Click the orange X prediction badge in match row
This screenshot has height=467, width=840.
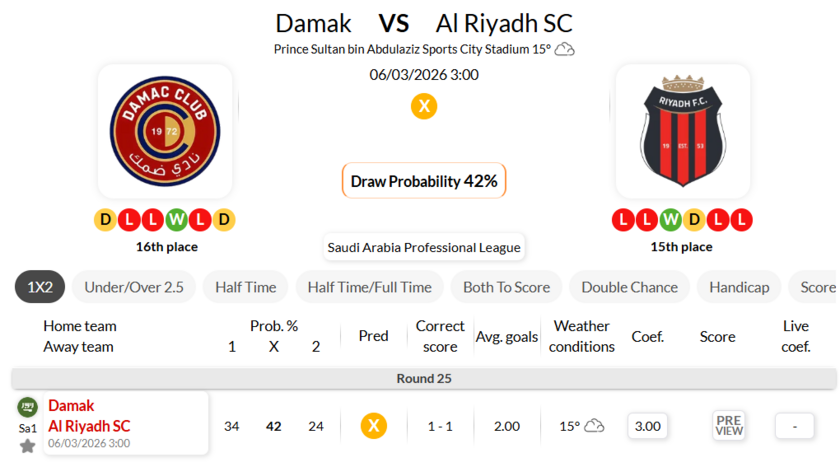tap(373, 426)
